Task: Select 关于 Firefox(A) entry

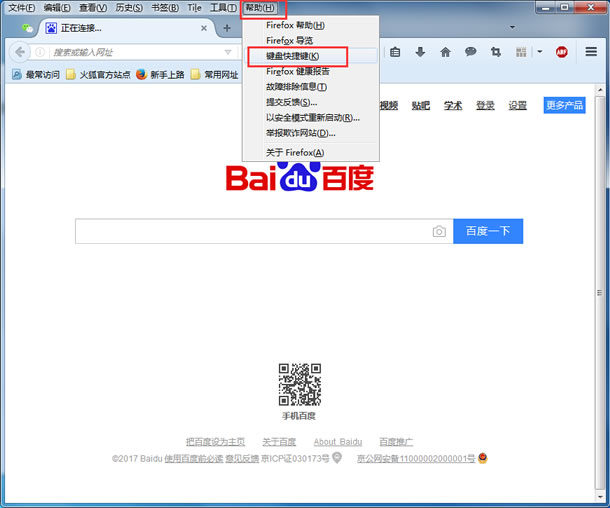Action: [311, 152]
